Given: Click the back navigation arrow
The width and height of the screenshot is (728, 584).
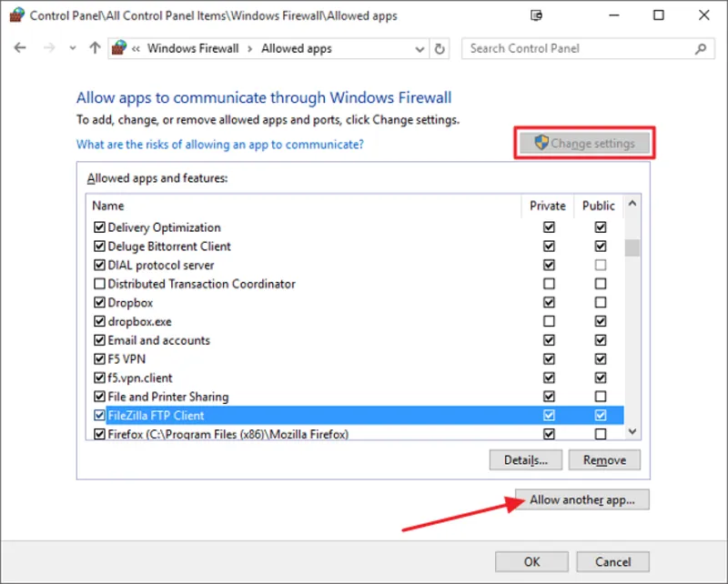Looking at the screenshot, I should click(x=20, y=48).
